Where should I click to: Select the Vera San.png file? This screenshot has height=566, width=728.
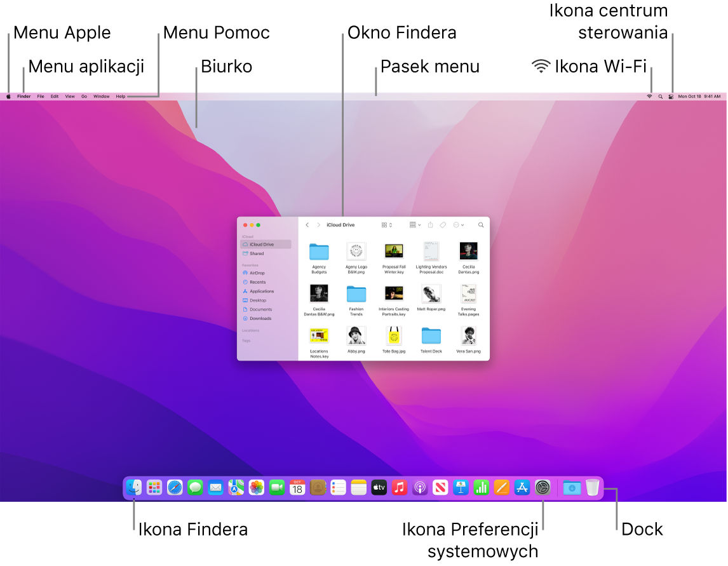[468, 340]
